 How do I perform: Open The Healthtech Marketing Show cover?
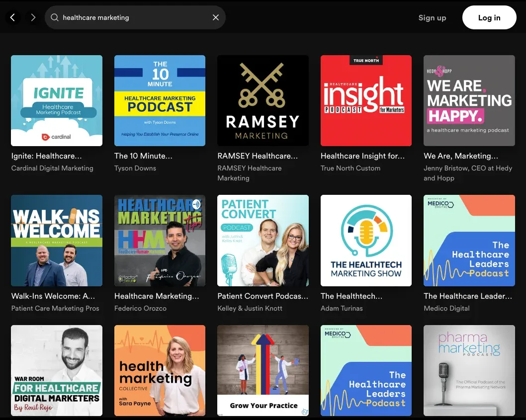[x=366, y=241]
